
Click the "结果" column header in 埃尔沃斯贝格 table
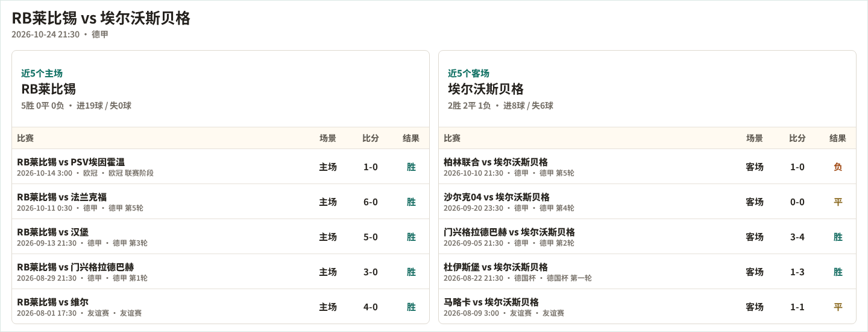[x=838, y=138]
